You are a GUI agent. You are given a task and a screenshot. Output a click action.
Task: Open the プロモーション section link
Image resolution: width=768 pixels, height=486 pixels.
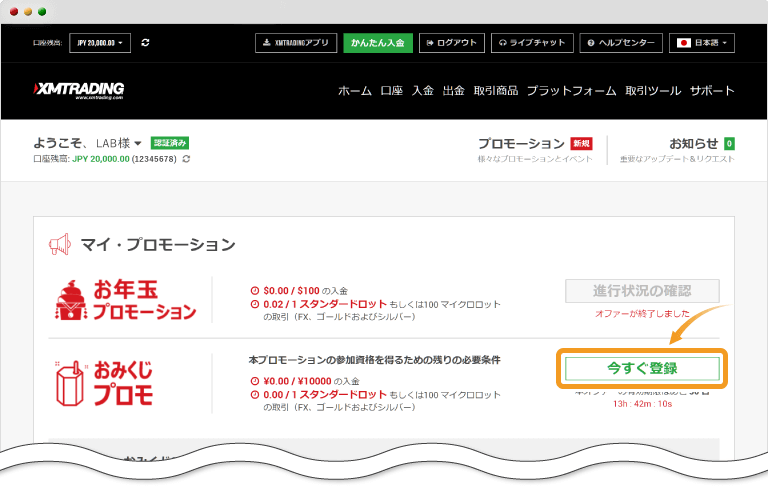pyautogui.click(x=521, y=144)
